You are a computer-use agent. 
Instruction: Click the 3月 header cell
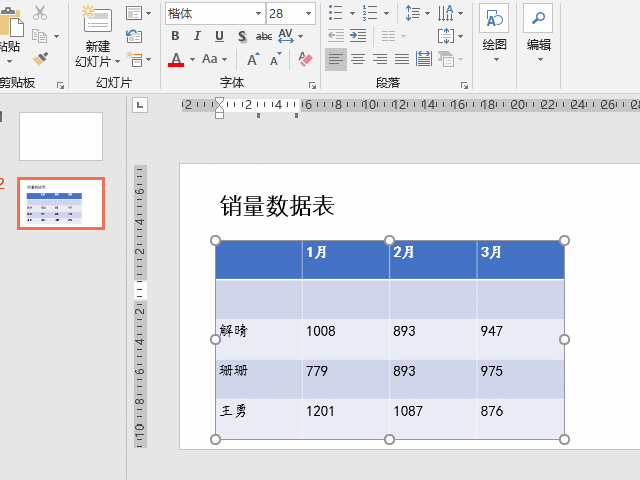[x=520, y=260]
